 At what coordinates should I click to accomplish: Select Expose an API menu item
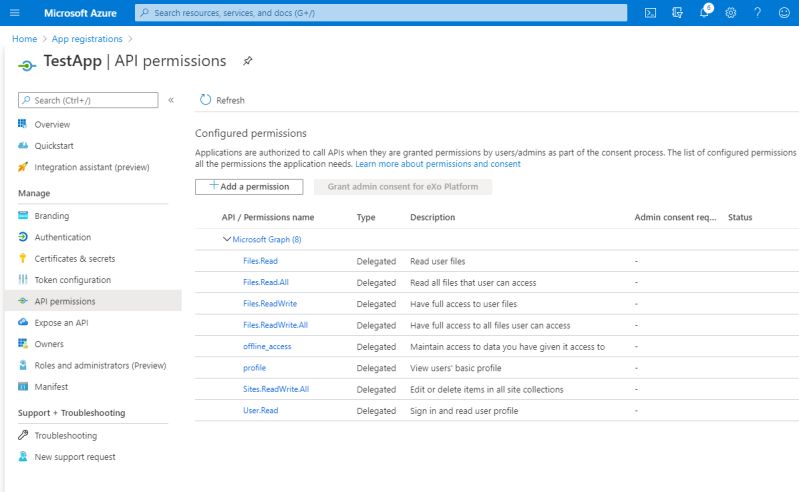coord(61,322)
